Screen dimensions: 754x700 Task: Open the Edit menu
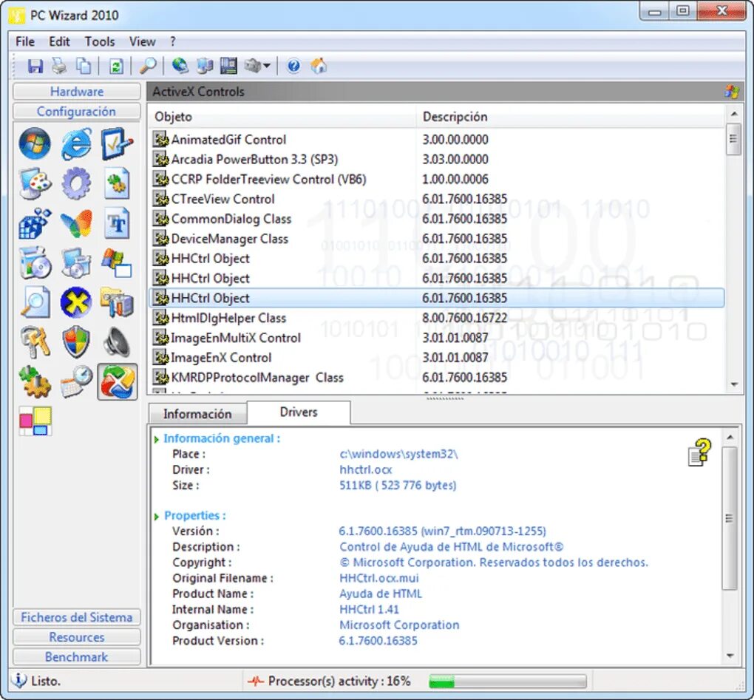point(60,42)
